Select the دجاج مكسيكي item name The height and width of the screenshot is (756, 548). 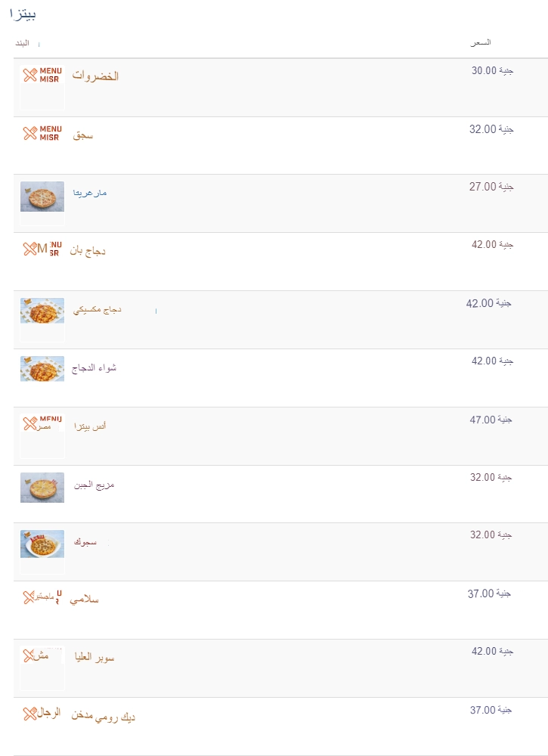98,310
